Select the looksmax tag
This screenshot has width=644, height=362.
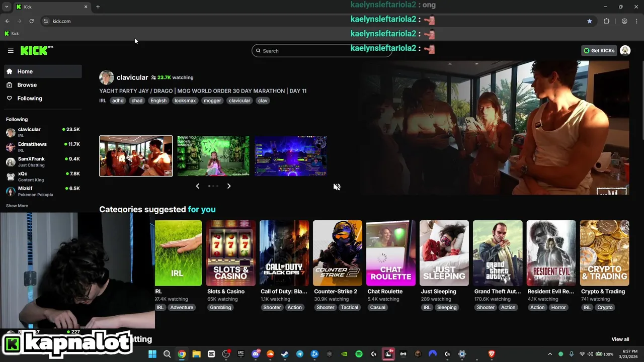(x=185, y=101)
